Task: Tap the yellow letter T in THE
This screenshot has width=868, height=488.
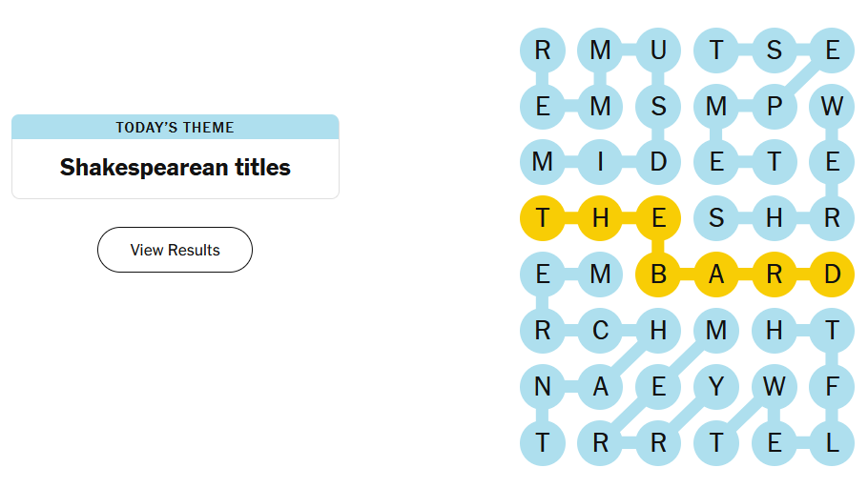Action: tap(543, 218)
